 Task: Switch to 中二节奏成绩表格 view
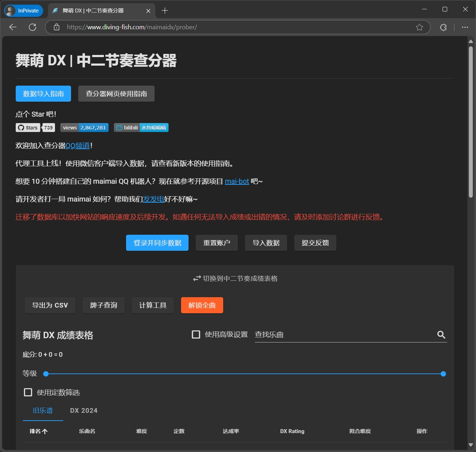[235, 279]
